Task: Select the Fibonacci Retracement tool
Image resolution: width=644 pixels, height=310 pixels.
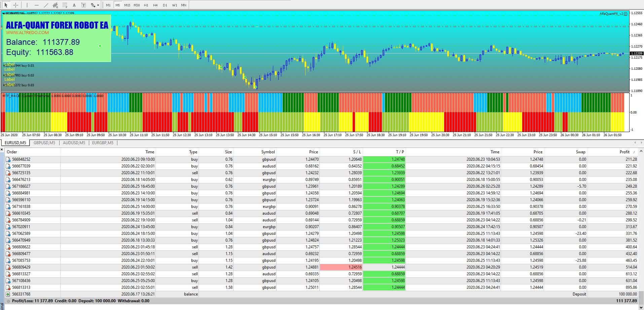Action: pyautogui.click(x=65, y=5)
